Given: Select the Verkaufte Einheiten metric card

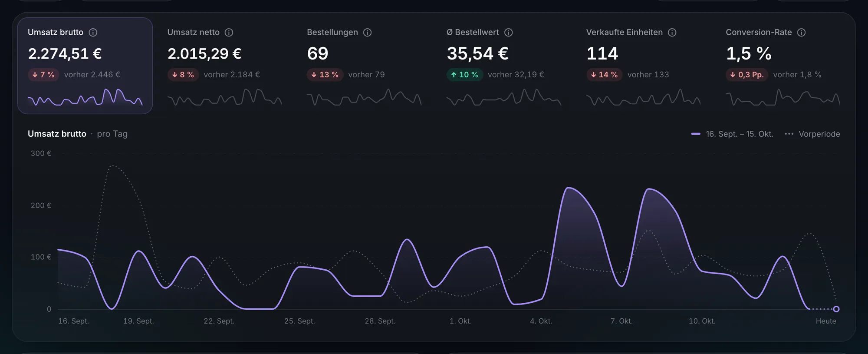Looking at the screenshot, I should click(643, 66).
